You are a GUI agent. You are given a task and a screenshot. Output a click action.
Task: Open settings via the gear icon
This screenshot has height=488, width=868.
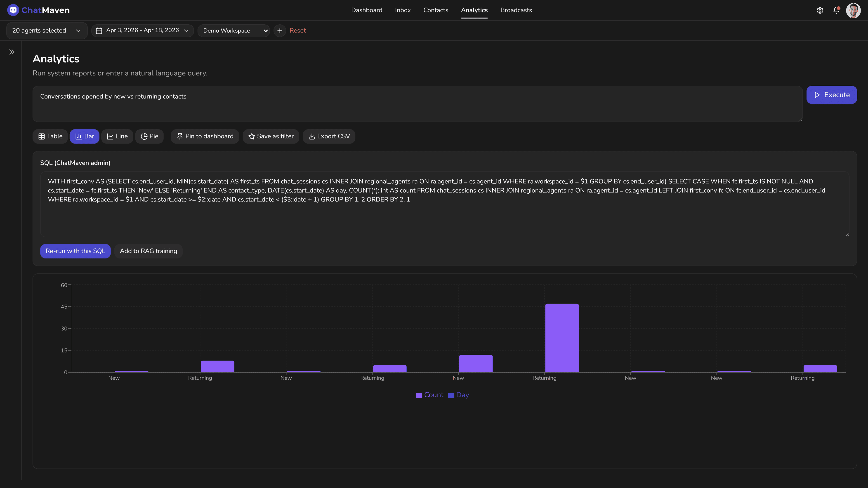pos(820,10)
